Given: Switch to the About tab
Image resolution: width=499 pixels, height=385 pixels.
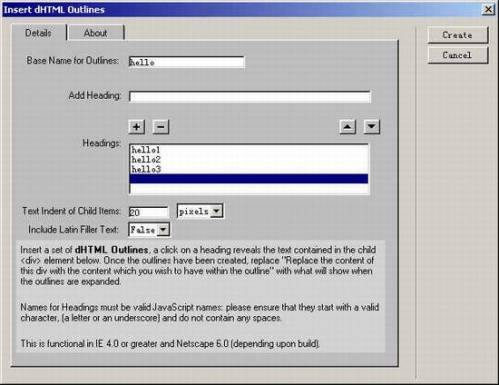Looking at the screenshot, I should pyautogui.click(x=96, y=33).
